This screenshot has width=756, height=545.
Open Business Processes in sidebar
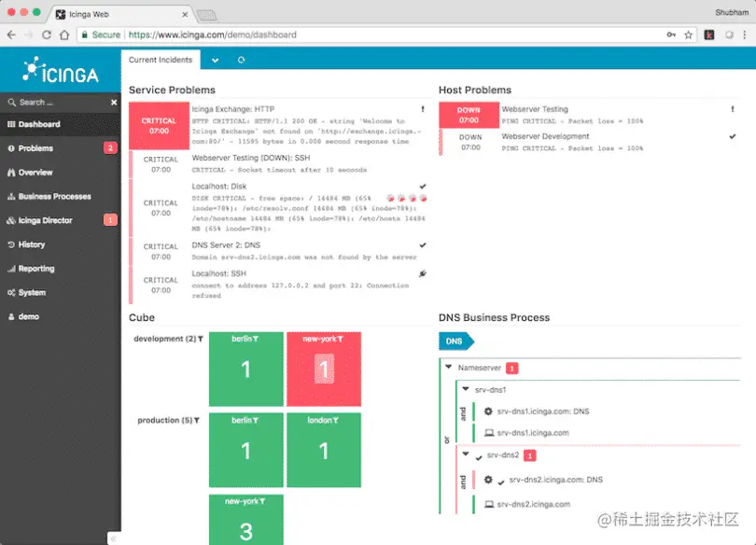click(x=61, y=197)
